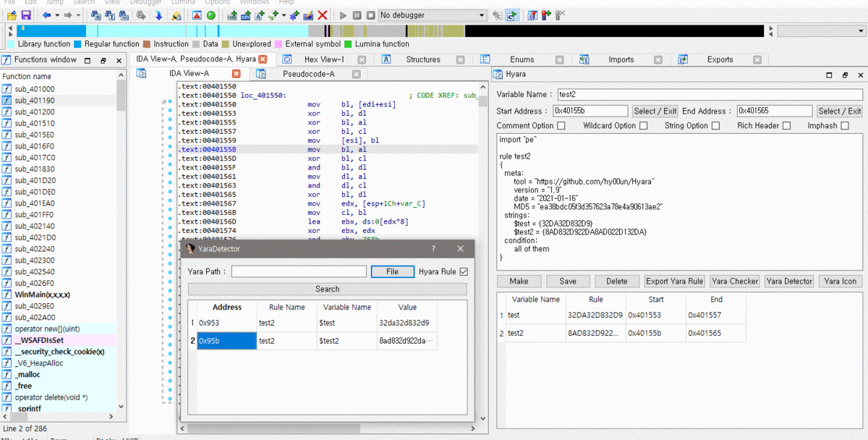868x440 pixels.
Task: Click the debugger Pause icon
Action: (357, 15)
